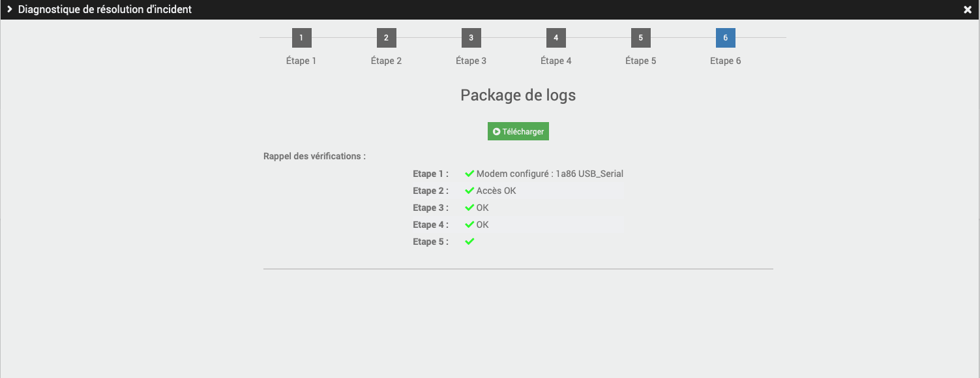Viewport: 980px width, 378px height.
Task: Click the 'Etape 6' wizard label
Action: [725, 61]
